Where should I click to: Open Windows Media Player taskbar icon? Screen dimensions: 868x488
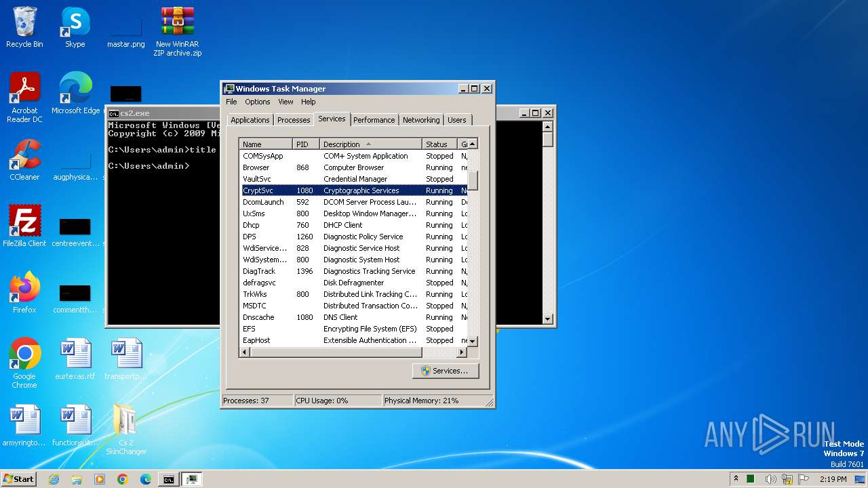point(100,479)
